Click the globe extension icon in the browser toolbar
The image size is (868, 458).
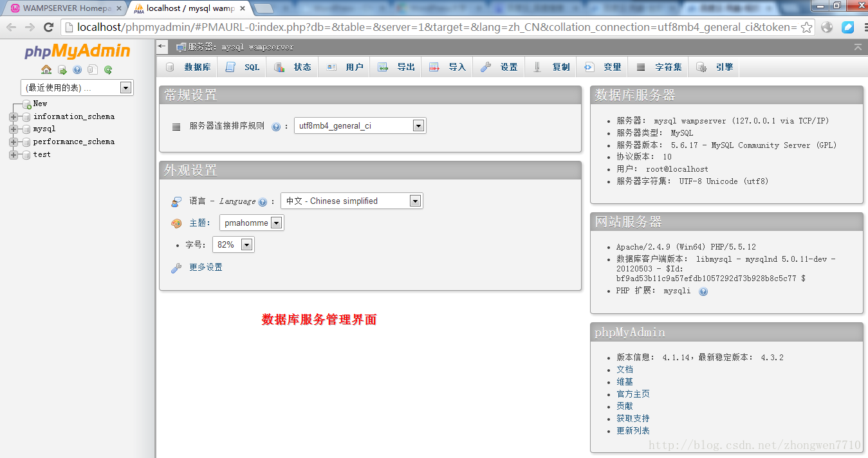(827, 27)
